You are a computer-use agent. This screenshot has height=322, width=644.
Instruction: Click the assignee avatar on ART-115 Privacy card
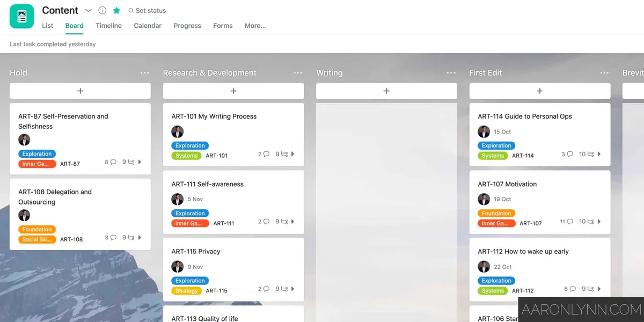point(178,267)
